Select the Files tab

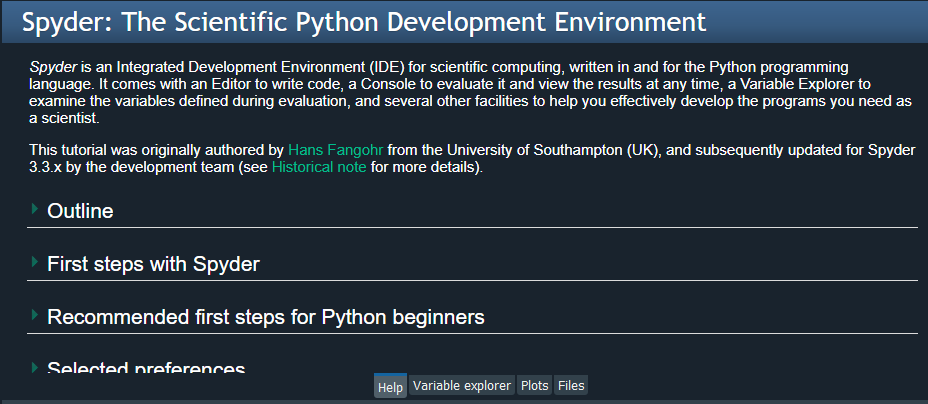(x=571, y=386)
